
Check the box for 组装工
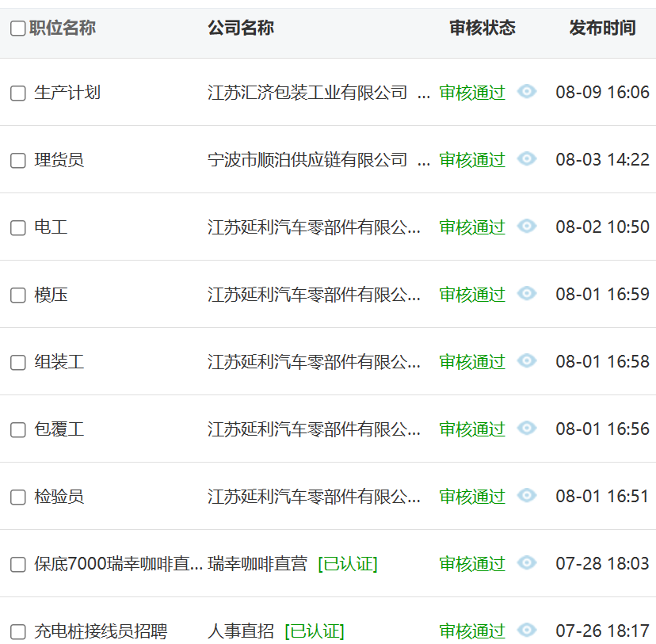pyautogui.click(x=18, y=363)
